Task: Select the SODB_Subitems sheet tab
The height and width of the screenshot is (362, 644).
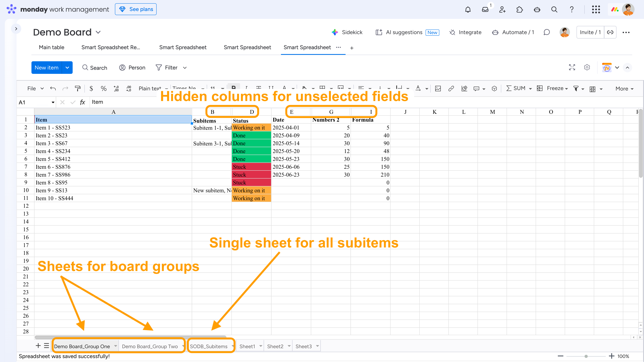Action: [208, 346]
